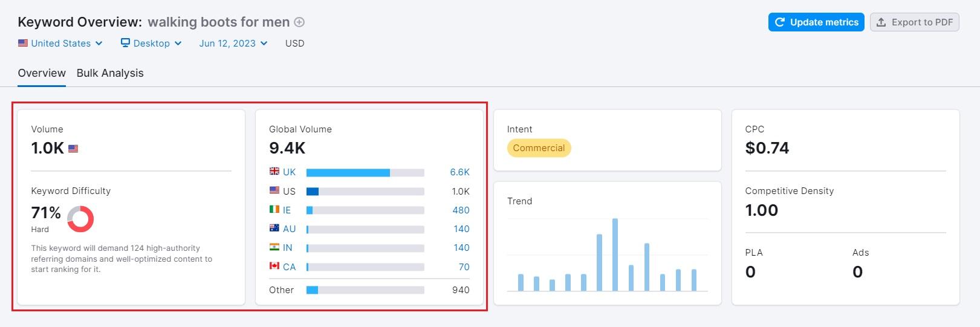Click the tallest bar in Trend chart
The height and width of the screenshot is (327, 980).
[x=615, y=254]
